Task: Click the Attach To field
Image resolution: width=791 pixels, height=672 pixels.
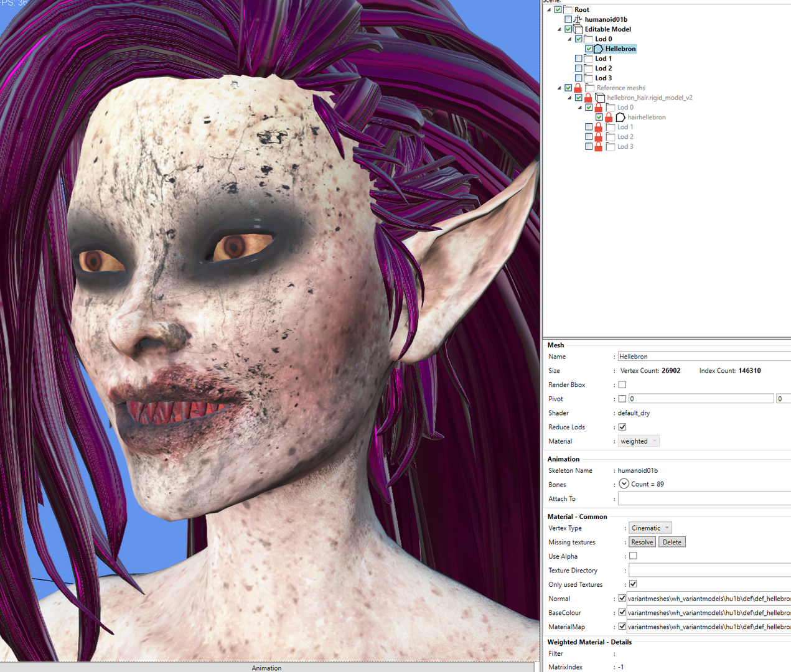Action: click(x=704, y=498)
